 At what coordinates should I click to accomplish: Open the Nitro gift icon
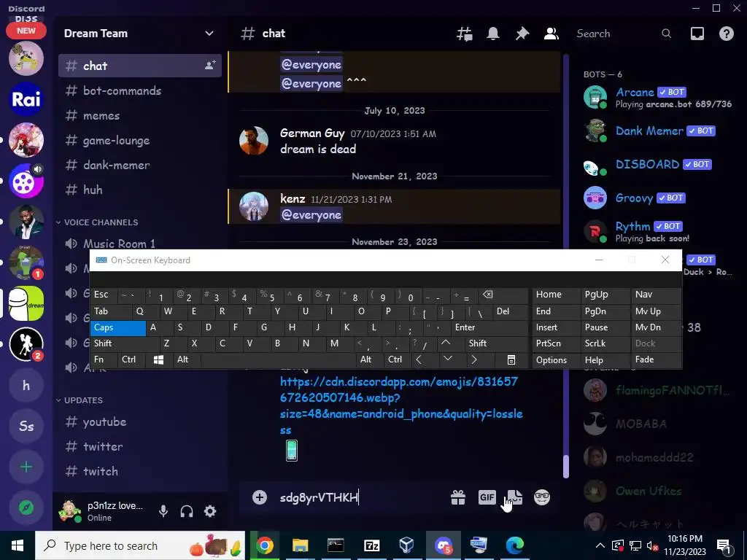[x=458, y=497]
